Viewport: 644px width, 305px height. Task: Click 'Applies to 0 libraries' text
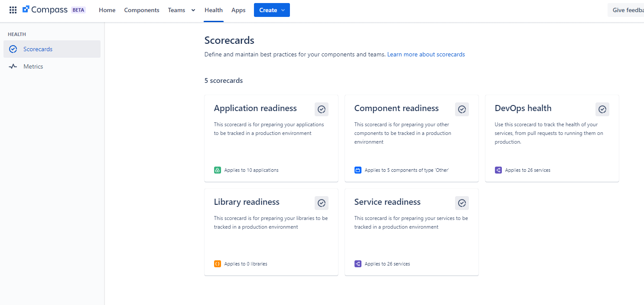coord(246,264)
